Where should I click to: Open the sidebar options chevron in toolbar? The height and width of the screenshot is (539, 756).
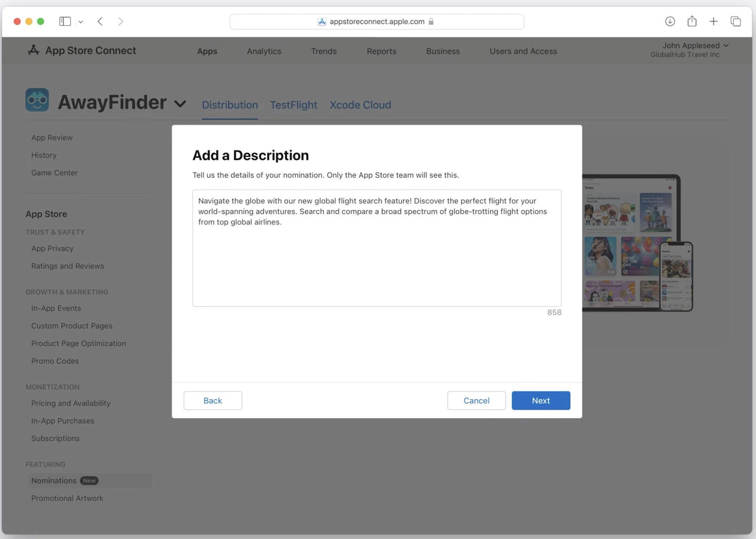coord(81,21)
